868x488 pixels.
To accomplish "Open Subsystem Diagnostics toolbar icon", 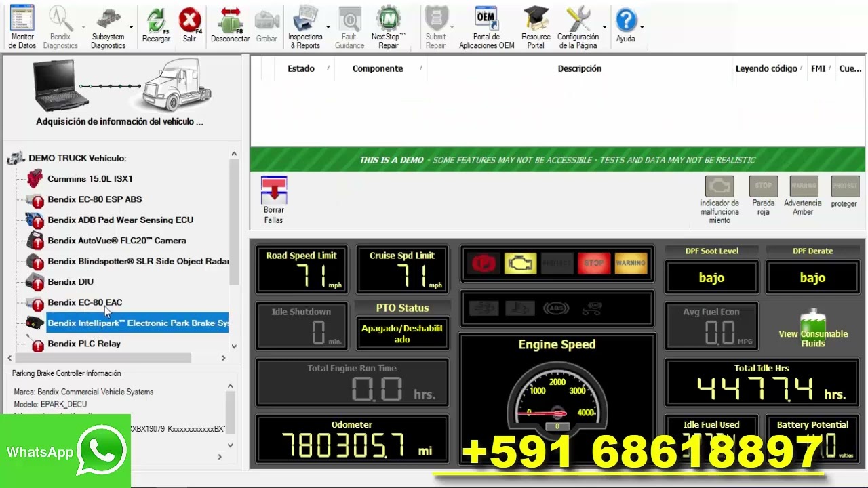I will (x=108, y=27).
